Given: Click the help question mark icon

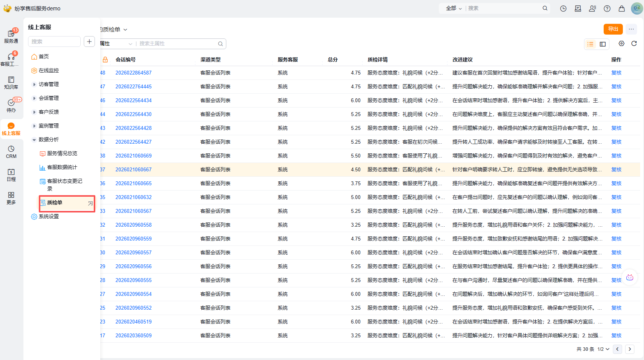Looking at the screenshot, I should click(607, 8).
